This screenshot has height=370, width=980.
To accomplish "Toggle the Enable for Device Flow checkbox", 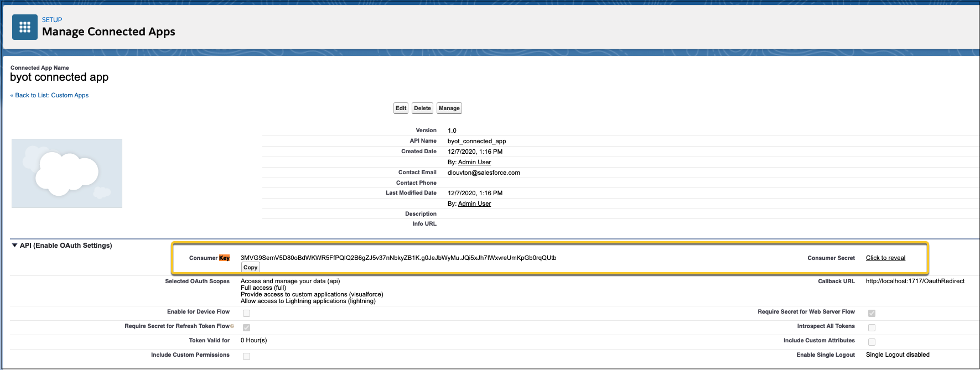I will click(246, 313).
